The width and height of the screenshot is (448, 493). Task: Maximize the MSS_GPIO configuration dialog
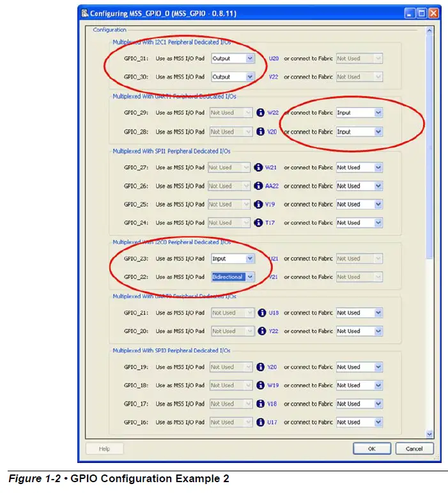click(x=422, y=13)
